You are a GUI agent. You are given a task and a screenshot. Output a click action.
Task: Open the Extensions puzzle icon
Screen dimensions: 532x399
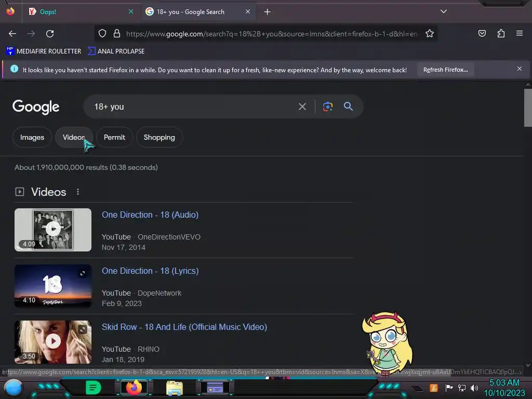point(501,33)
